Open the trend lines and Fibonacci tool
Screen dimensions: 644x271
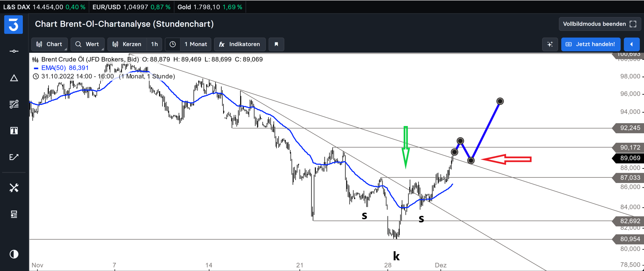click(x=14, y=104)
